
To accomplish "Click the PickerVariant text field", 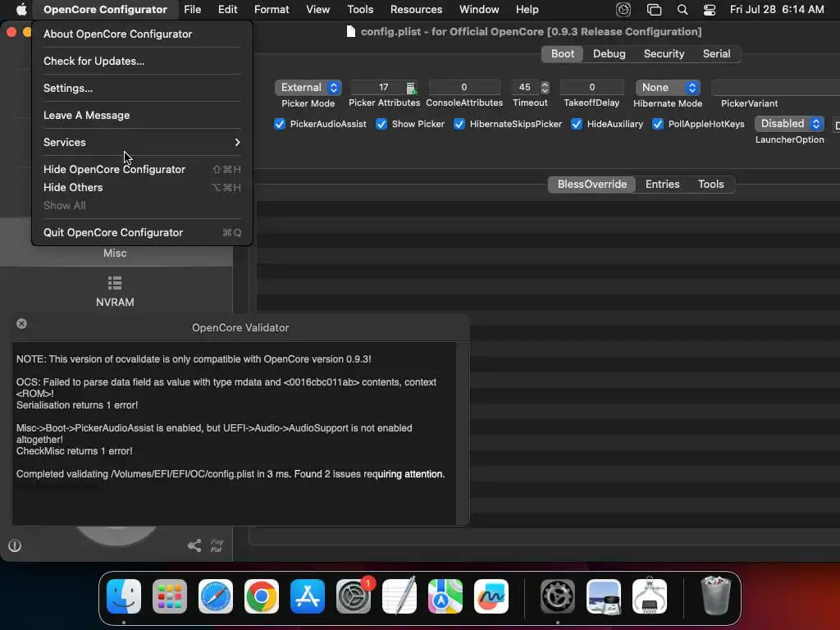I will pyautogui.click(x=776, y=87).
